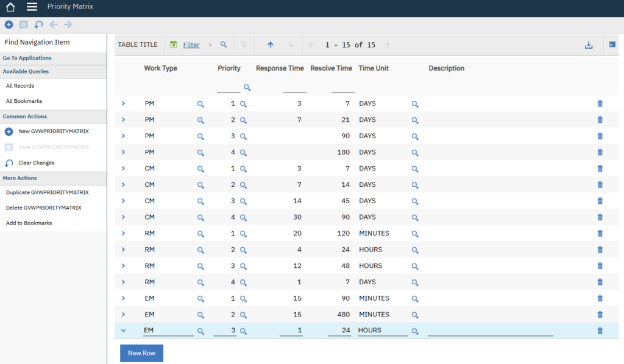Click the toolbar previous record arrow

click(54, 24)
